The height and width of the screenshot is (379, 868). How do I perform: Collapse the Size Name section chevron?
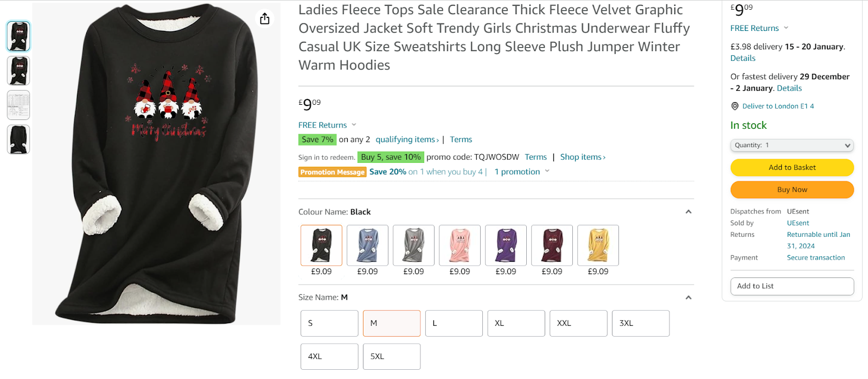(688, 298)
